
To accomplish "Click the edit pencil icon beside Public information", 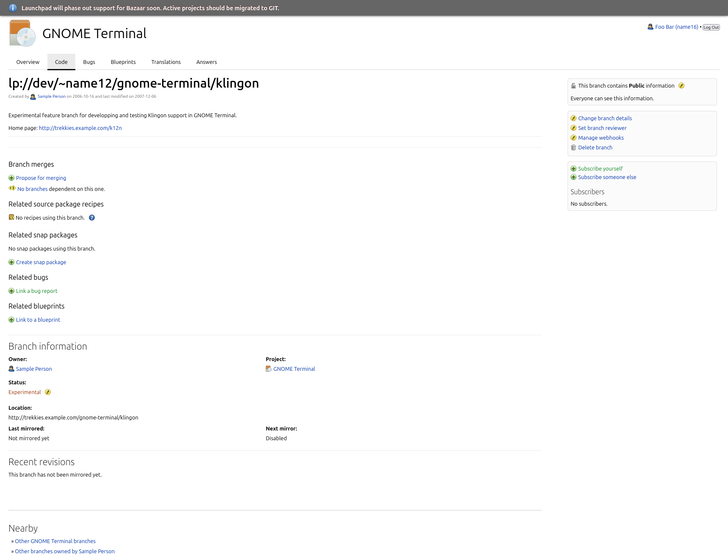I will click(681, 86).
